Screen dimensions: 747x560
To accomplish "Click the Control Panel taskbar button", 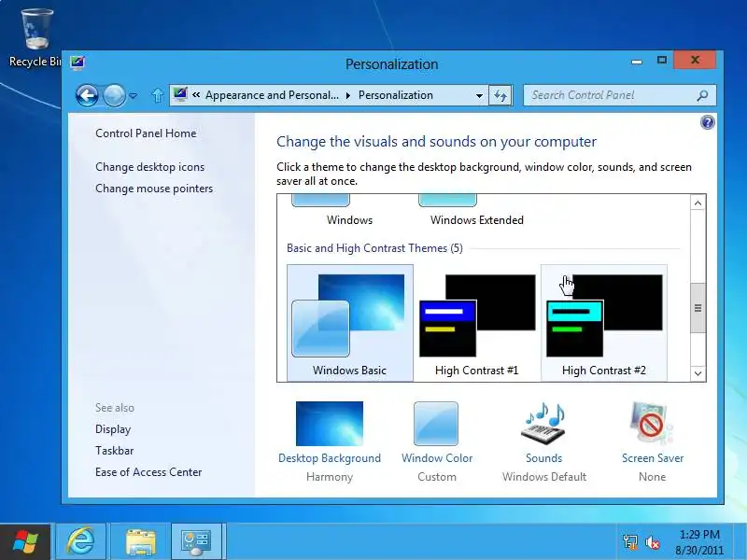I will (196, 542).
